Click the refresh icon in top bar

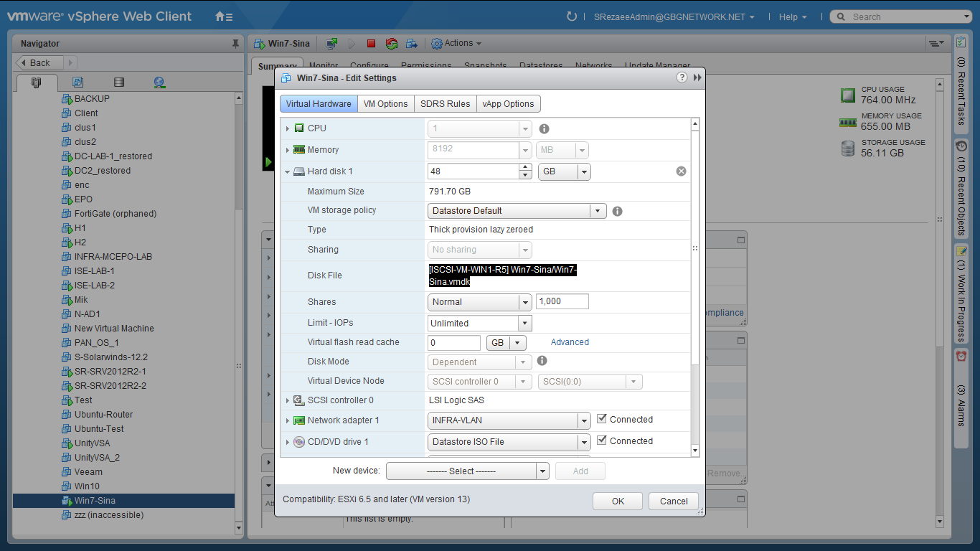coord(572,17)
